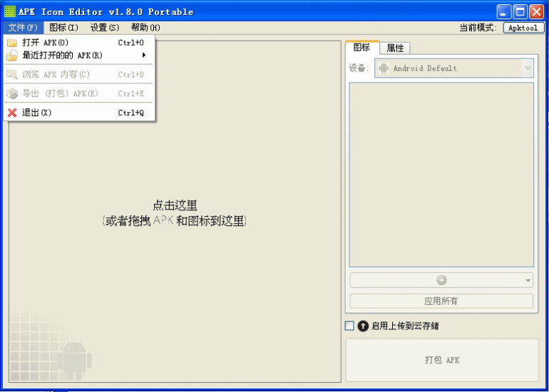Screen dimensions: 549x392
Task: Click the green grid app icon in title bar
Action: (10, 11)
